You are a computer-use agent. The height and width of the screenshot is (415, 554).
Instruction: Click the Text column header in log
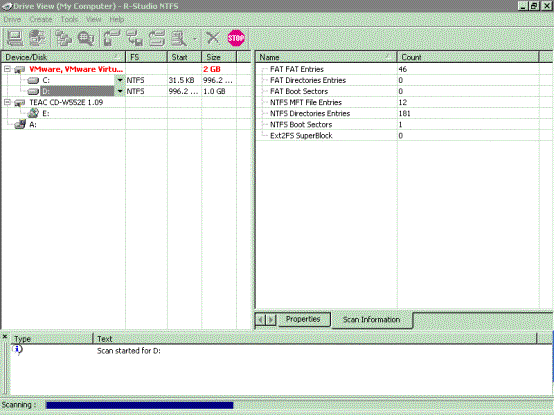pyautogui.click(x=315, y=339)
